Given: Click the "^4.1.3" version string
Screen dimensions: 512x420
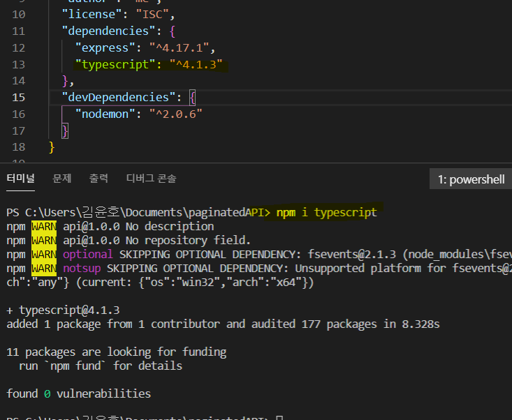Looking at the screenshot, I should (196, 65).
